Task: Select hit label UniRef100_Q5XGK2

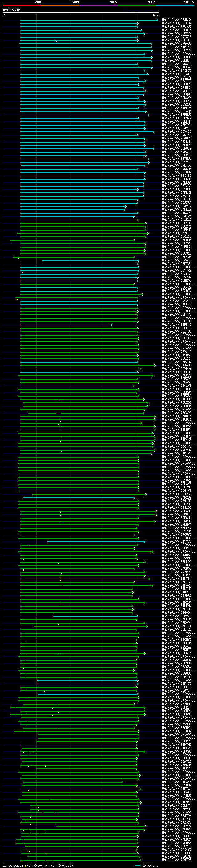Action: point(176,481)
